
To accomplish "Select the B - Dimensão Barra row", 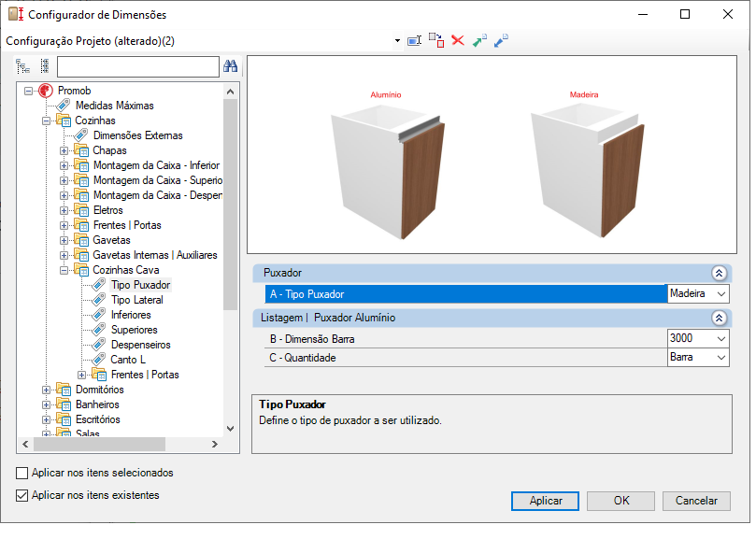I will [x=465, y=339].
